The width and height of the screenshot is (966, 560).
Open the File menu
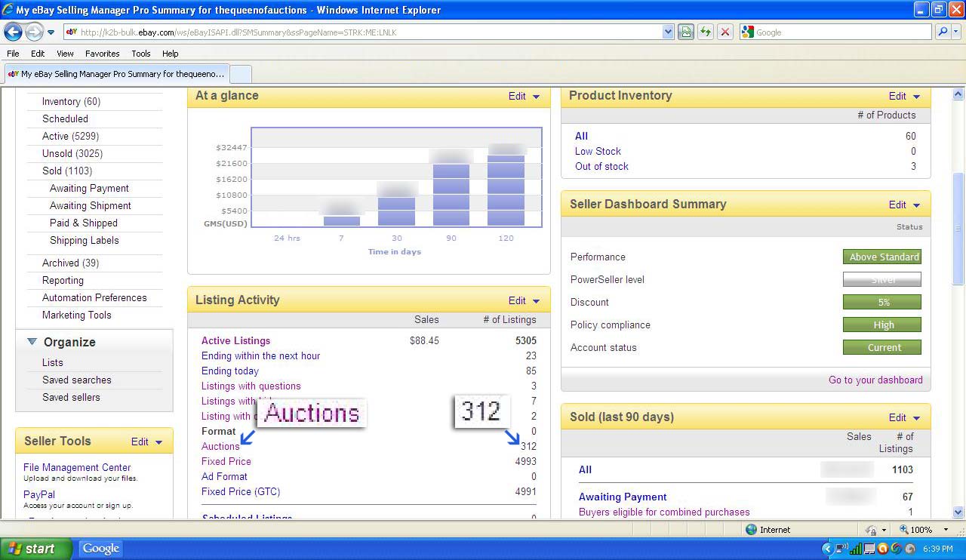(13, 54)
